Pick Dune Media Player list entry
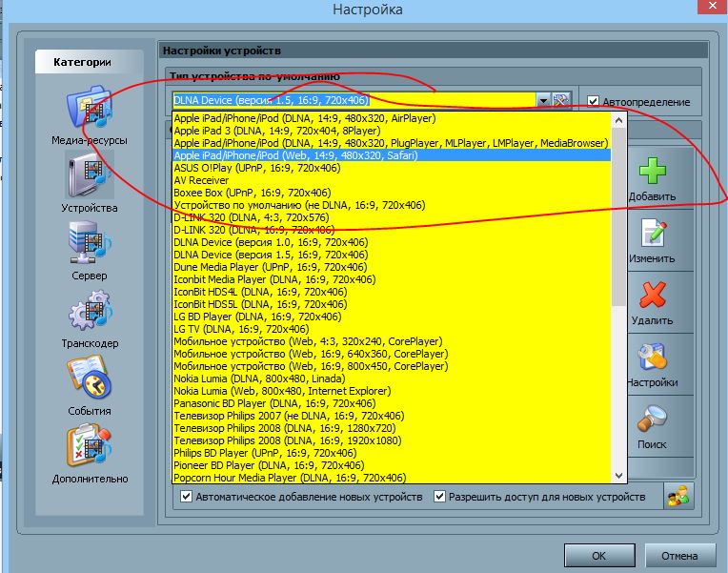Image resolution: width=728 pixels, height=573 pixels. [x=256, y=267]
